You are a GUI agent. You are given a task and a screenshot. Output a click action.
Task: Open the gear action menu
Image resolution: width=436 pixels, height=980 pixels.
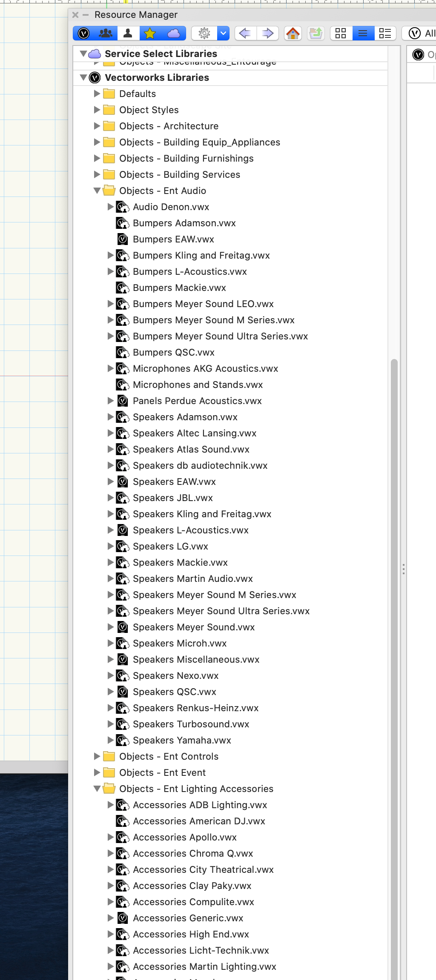coord(204,33)
